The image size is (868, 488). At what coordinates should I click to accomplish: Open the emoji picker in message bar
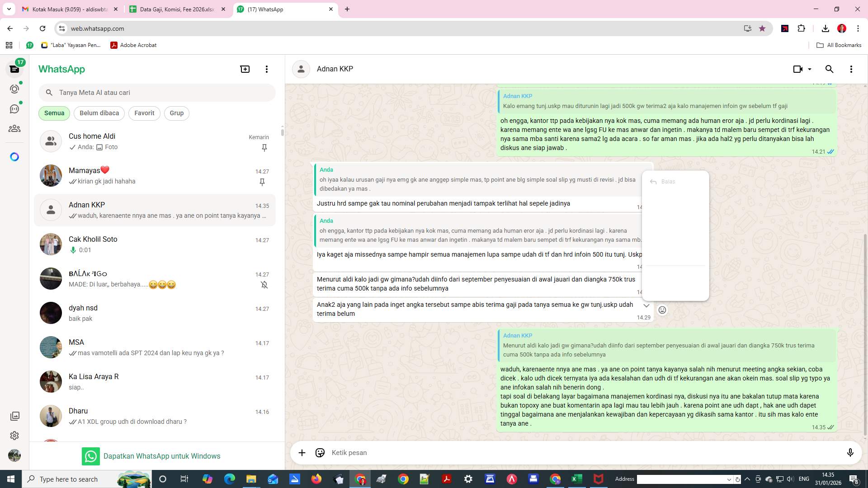coord(320,452)
